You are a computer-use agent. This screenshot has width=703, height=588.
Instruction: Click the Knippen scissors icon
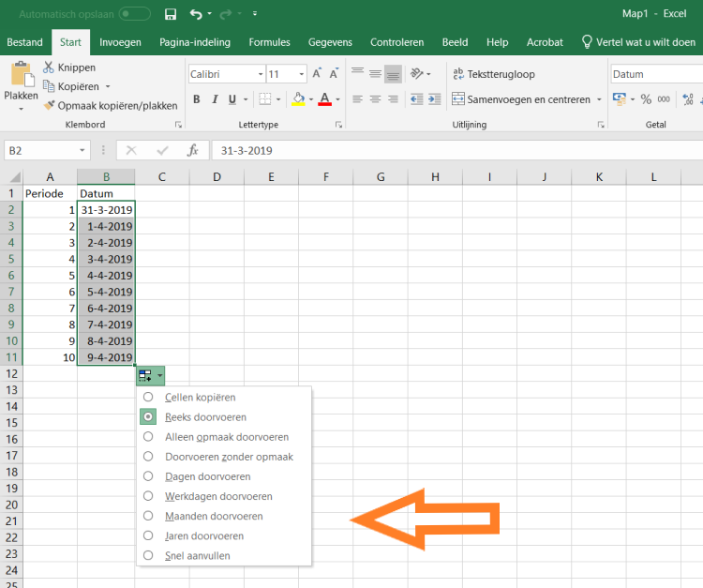coord(49,68)
